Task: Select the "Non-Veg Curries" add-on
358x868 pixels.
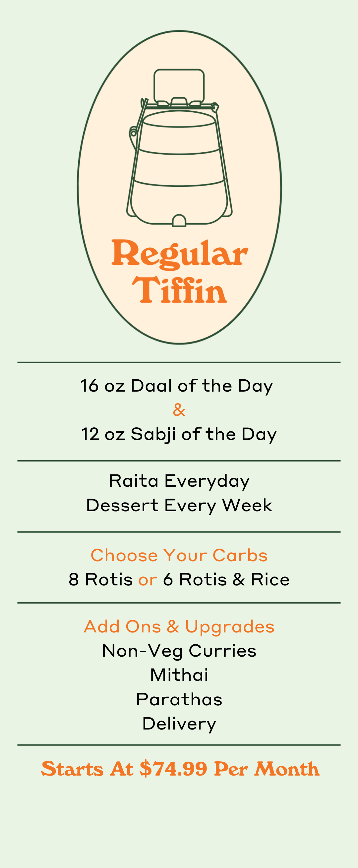Action: pyautogui.click(x=179, y=651)
